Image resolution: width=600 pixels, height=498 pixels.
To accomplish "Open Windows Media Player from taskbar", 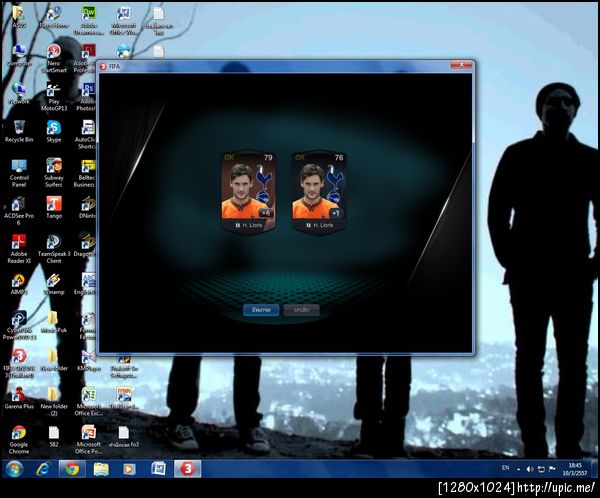I will click(129, 469).
